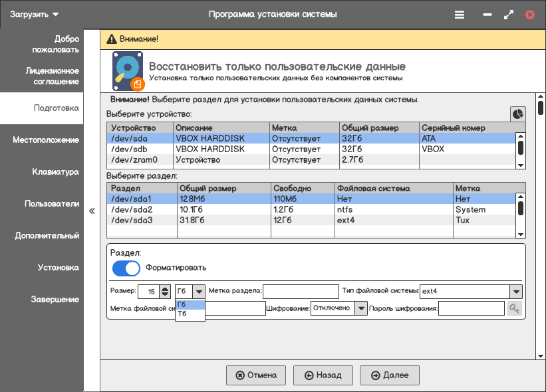
Task: Go to the Пользователи step in sidebar
Action: point(52,204)
